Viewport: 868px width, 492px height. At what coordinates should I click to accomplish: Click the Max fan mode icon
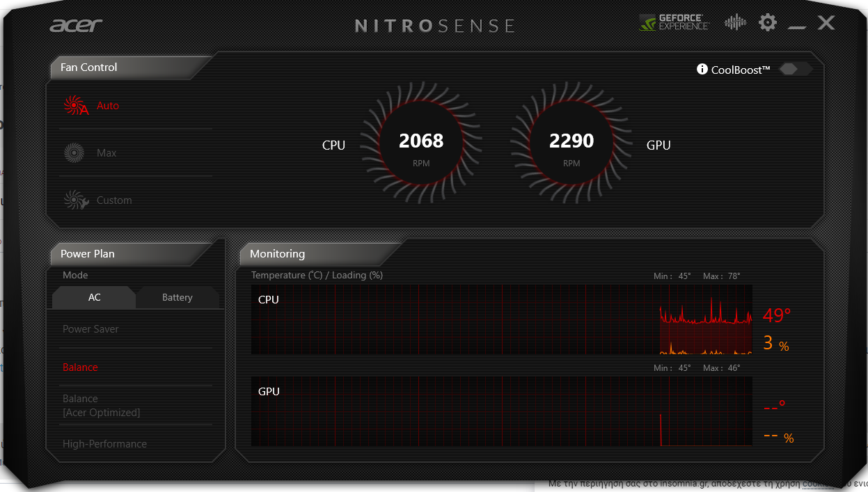74,153
